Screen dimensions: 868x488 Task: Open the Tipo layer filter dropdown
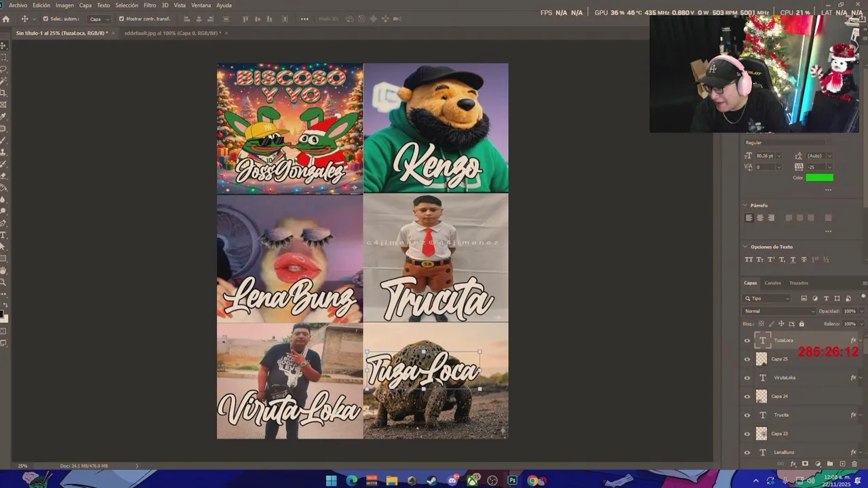pyautogui.click(x=767, y=298)
